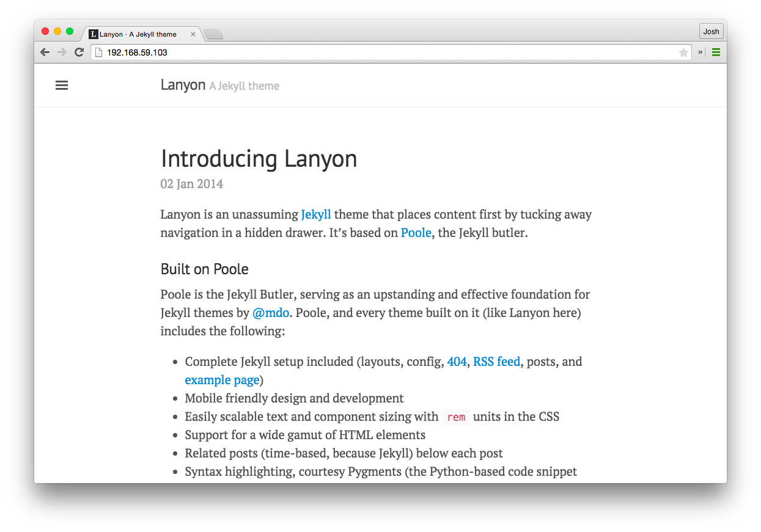Follow the Jekyll link in the intro
The height and width of the screenshot is (532, 761).
[x=316, y=214]
